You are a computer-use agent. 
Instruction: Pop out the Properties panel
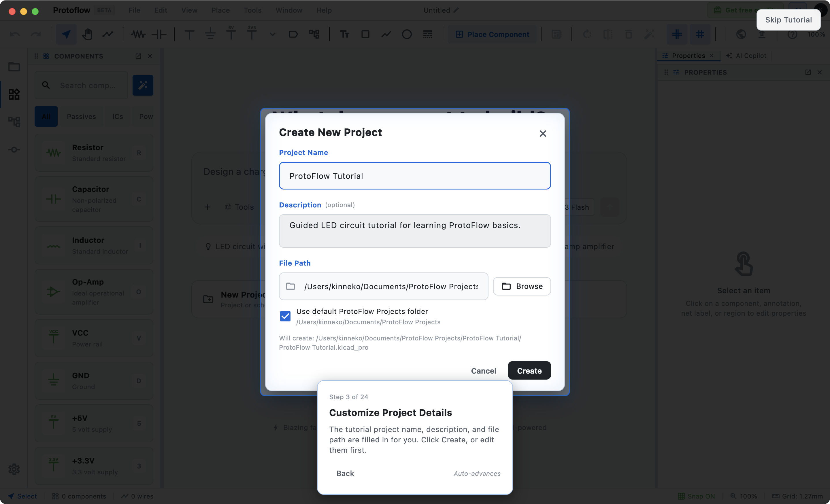[808, 72]
